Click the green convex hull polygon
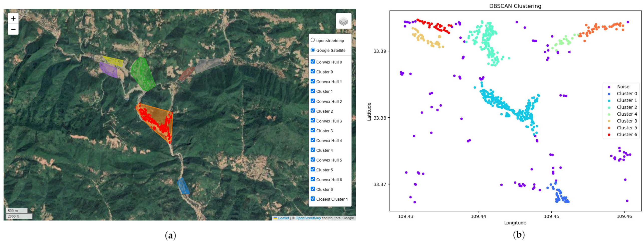 [x=142, y=74]
